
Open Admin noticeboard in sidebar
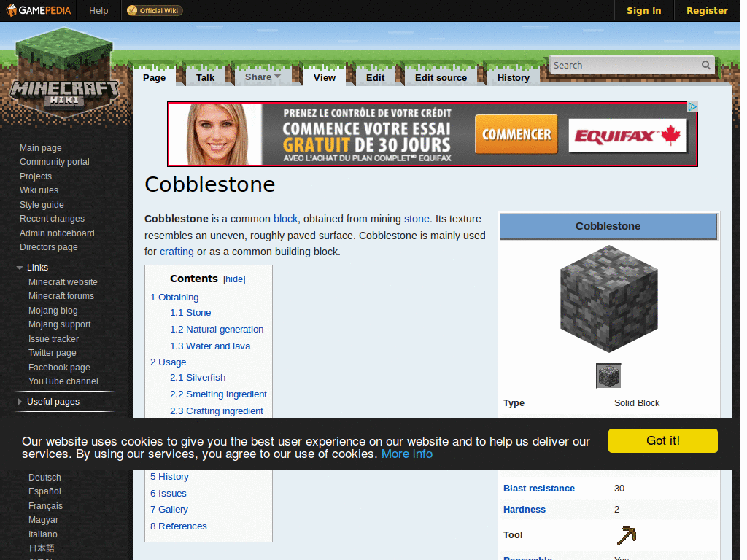(57, 233)
